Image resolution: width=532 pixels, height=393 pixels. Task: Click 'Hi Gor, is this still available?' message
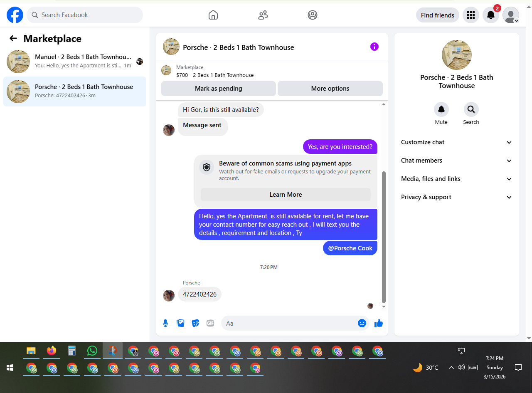click(221, 110)
